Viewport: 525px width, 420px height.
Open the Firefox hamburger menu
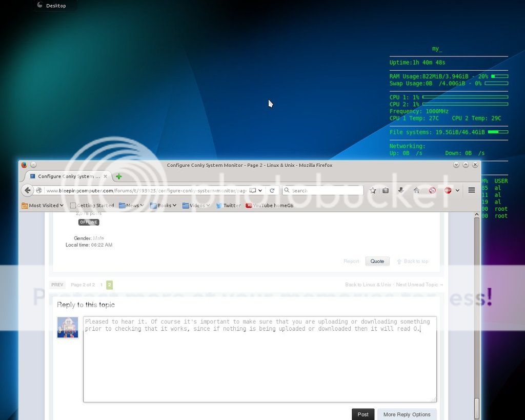472,190
